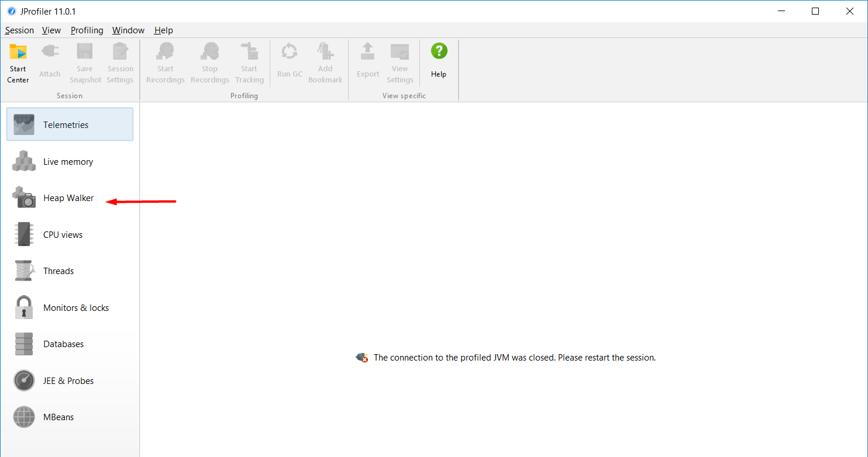Maximize the JProfiler window
This screenshot has height=457, width=868.
815,11
